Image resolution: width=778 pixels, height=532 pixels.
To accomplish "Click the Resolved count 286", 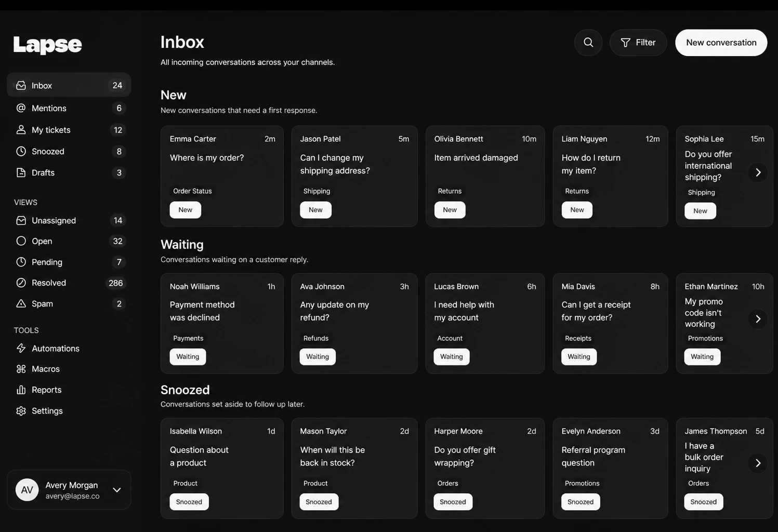I will click(115, 283).
